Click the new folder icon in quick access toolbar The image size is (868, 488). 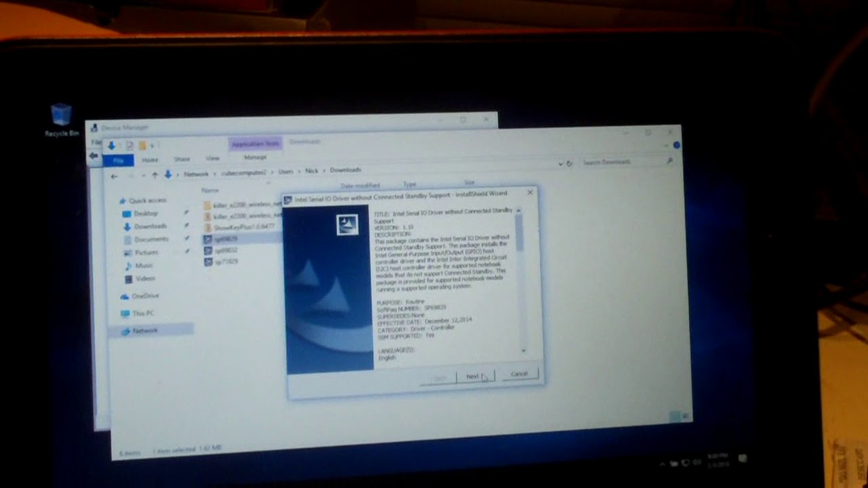point(142,146)
